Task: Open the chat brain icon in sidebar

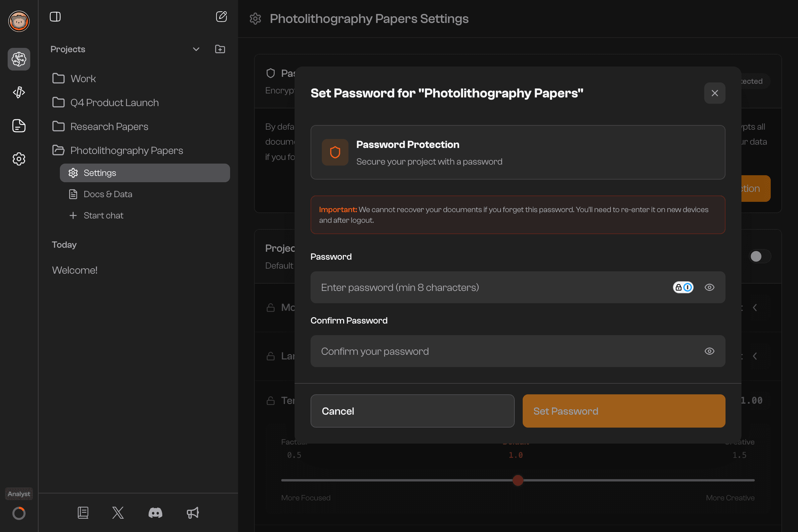Action: (19, 60)
